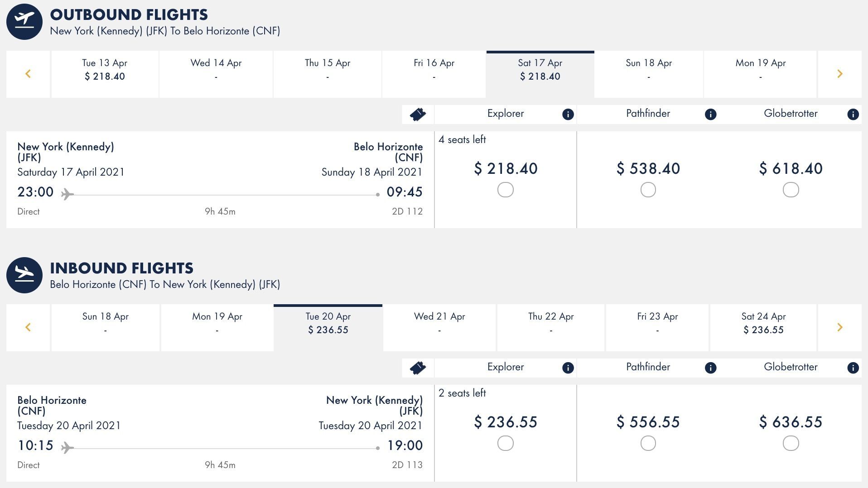Viewport: 868px width, 488px height.
Task: Show earlier outbound dates with left arrow
Action: [28, 74]
